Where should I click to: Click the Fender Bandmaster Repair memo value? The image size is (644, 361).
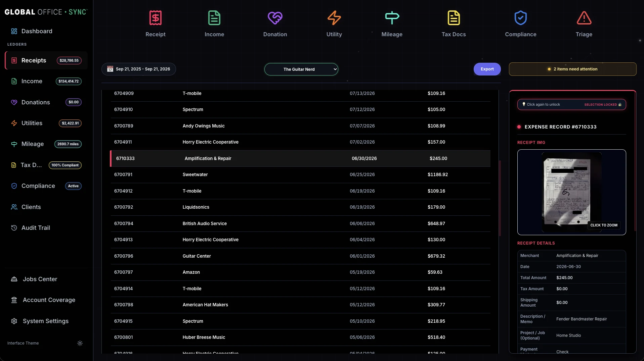click(582, 319)
